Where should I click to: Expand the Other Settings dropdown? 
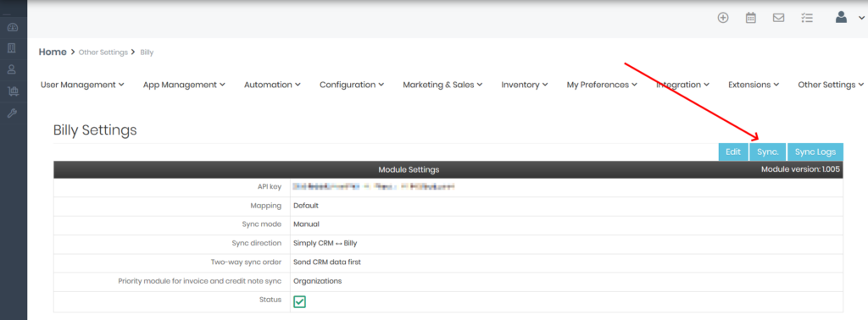click(831, 85)
